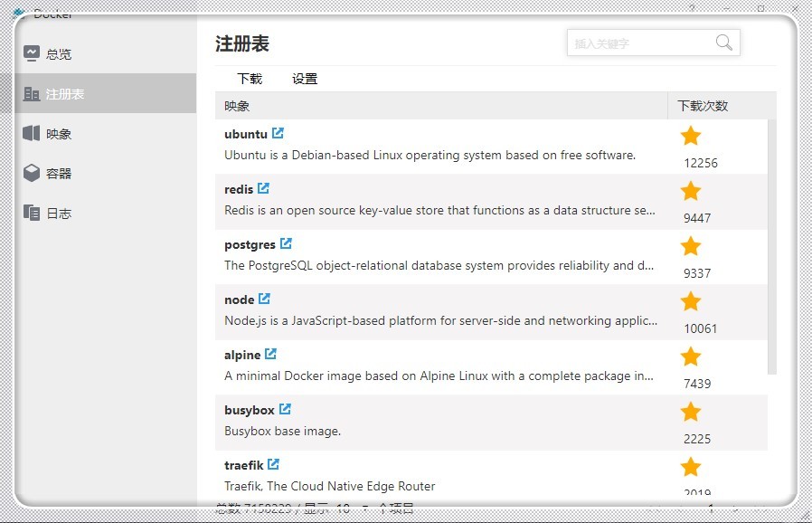Image resolution: width=812 pixels, height=523 pixels.
Task: Select the ubuntu image name
Action: point(246,134)
